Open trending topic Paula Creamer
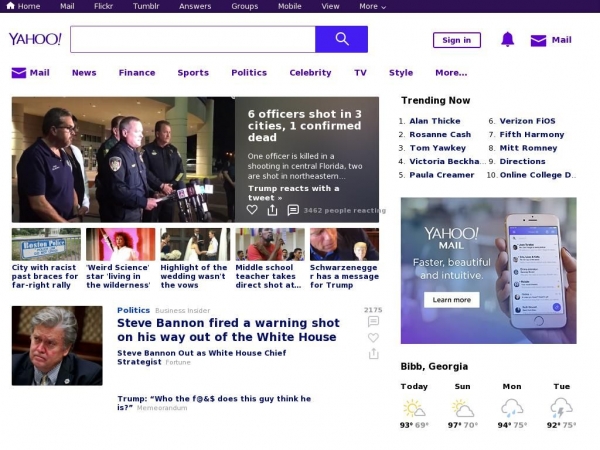 click(442, 174)
